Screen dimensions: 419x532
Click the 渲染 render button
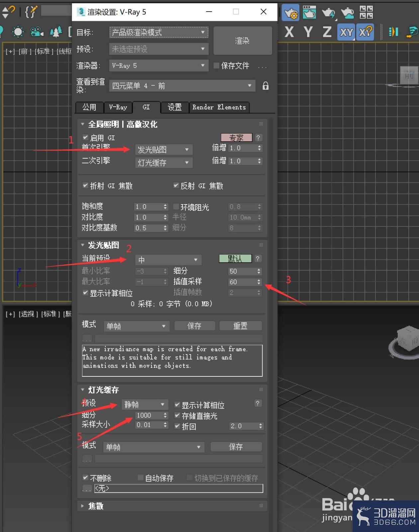(x=243, y=41)
